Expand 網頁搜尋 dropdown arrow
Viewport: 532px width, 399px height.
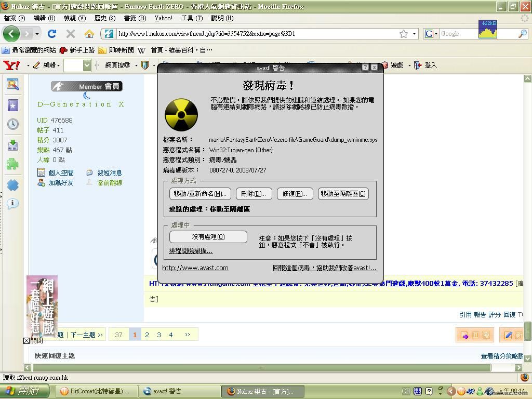[136, 65]
